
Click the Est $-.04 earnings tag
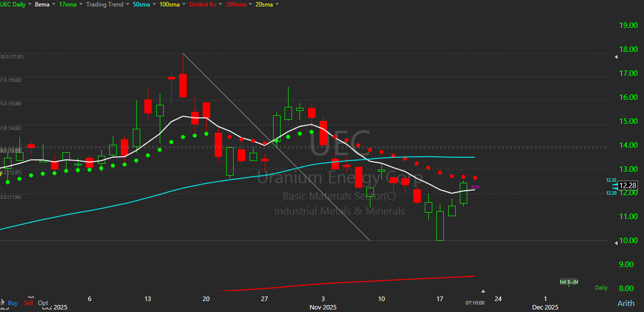pyautogui.click(x=570, y=281)
